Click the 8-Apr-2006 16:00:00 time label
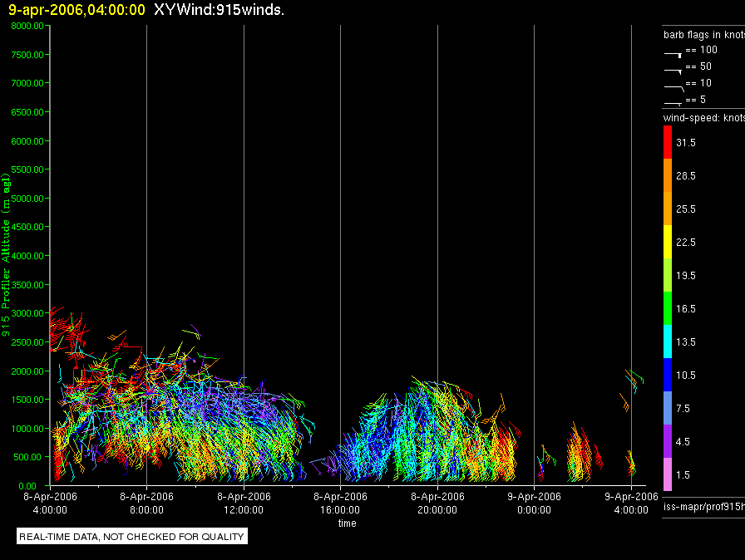This screenshot has width=745, height=560. pos(340,503)
